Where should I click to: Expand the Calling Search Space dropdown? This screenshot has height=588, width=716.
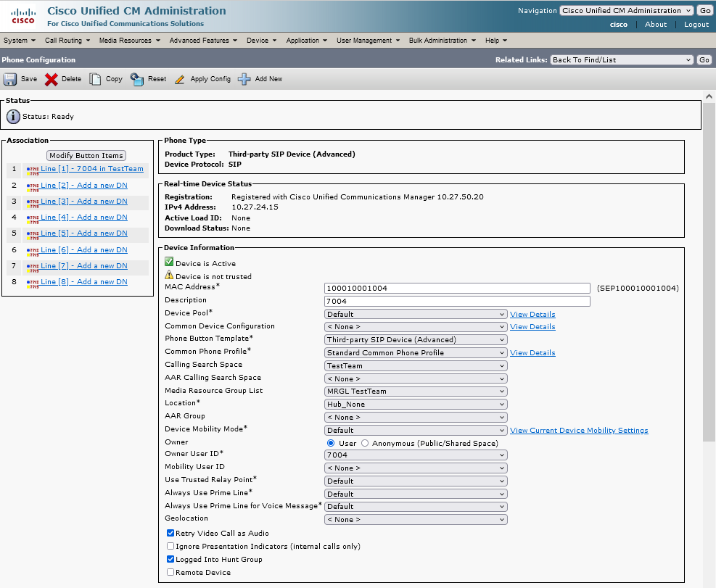click(416, 366)
